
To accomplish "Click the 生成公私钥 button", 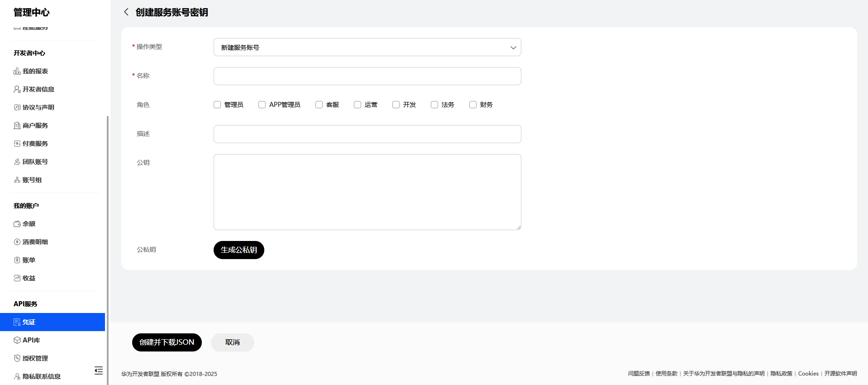I will (239, 250).
